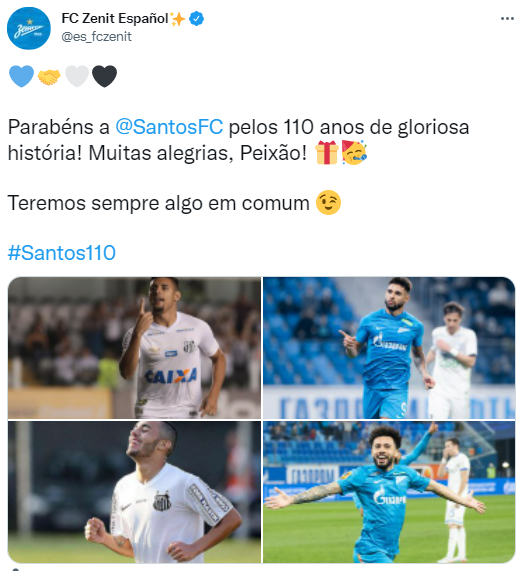
Task: Open the Santos CAIXA jersey photo
Action: point(134,348)
